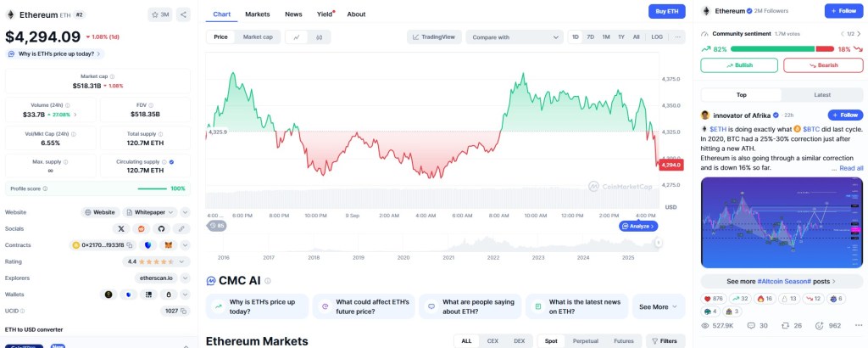Click the share icon next to watchlist star
Viewport: 868px width, 348px height.
tap(183, 15)
